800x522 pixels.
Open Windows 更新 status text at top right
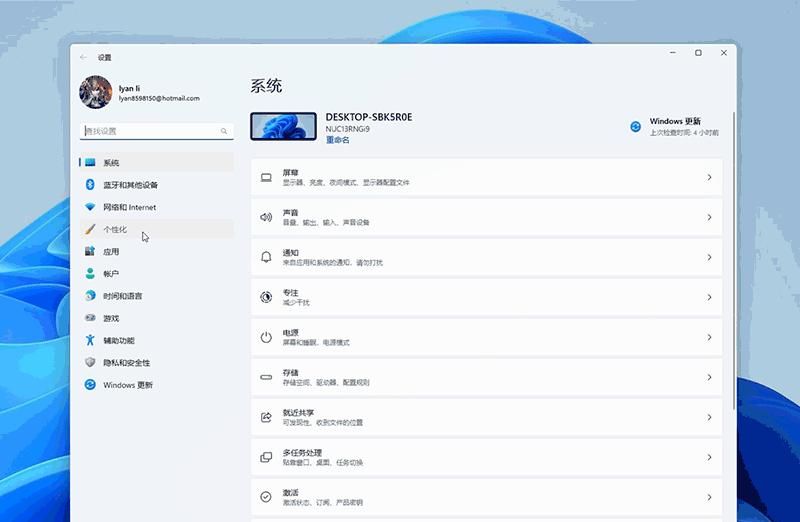coord(684,127)
